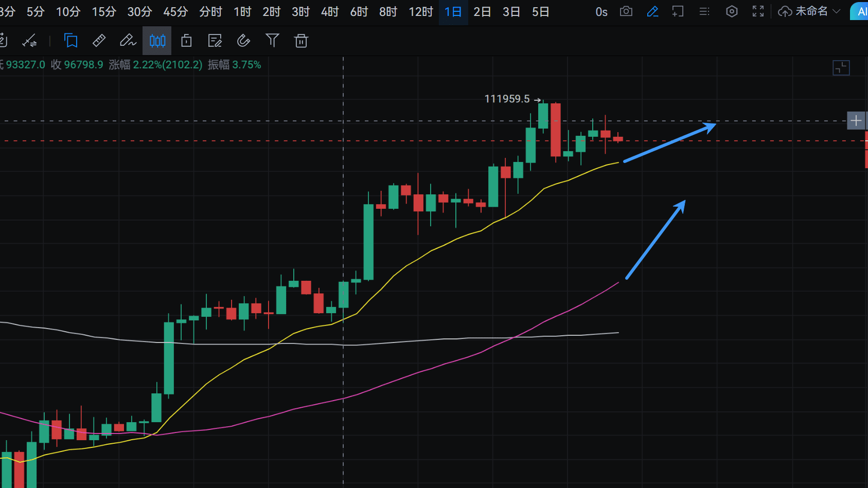868x488 pixels.
Task: Select the bookmark drawing tool
Action: pos(70,41)
